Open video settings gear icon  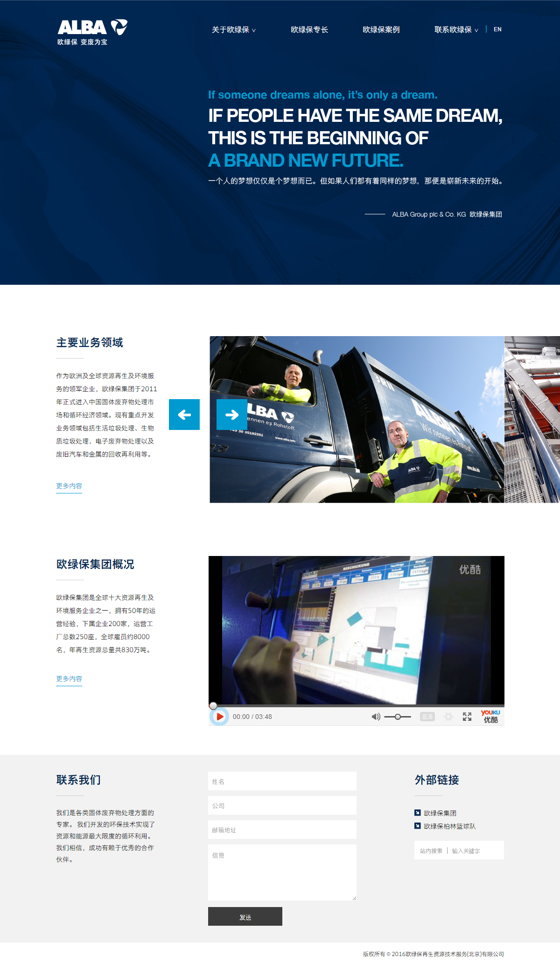(x=448, y=717)
